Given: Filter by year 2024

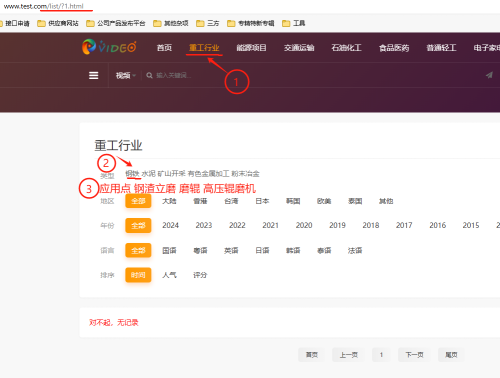Looking at the screenshot, I should click(x=171, y=225).
